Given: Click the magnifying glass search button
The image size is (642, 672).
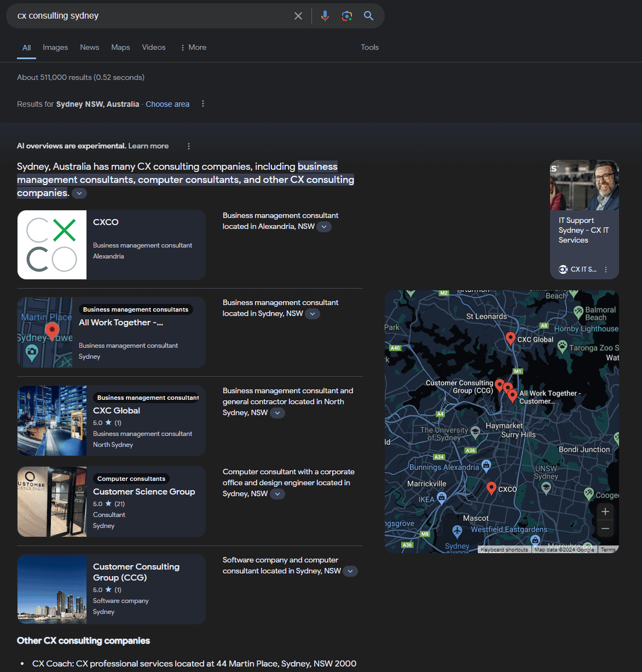Looking at the screenshot, I should 369,16.
